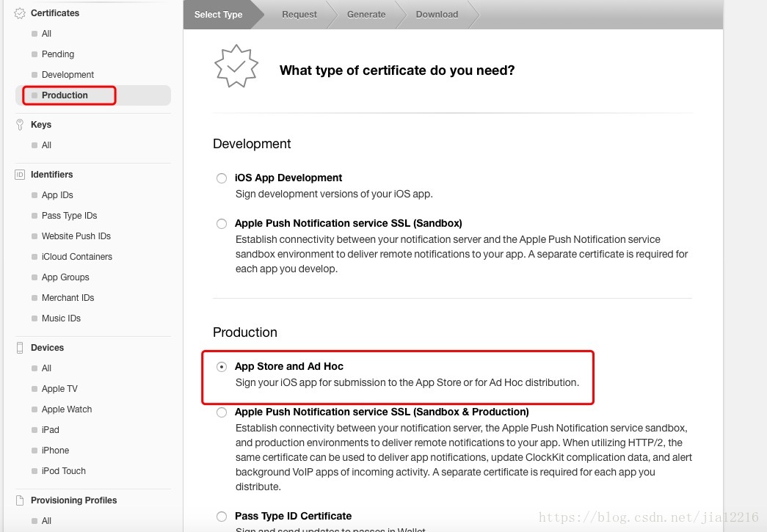Click the Keys key icon
Viewport: 767px width, 532px height.
20,125
